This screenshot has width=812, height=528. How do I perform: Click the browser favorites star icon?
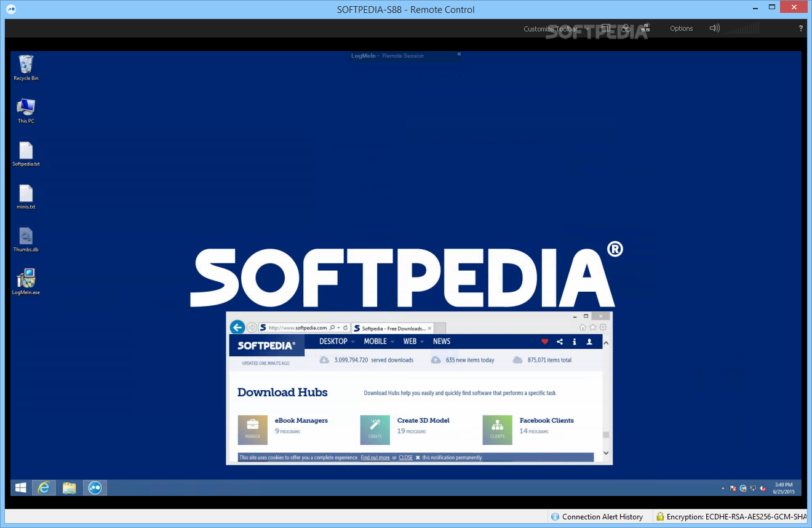593,327
